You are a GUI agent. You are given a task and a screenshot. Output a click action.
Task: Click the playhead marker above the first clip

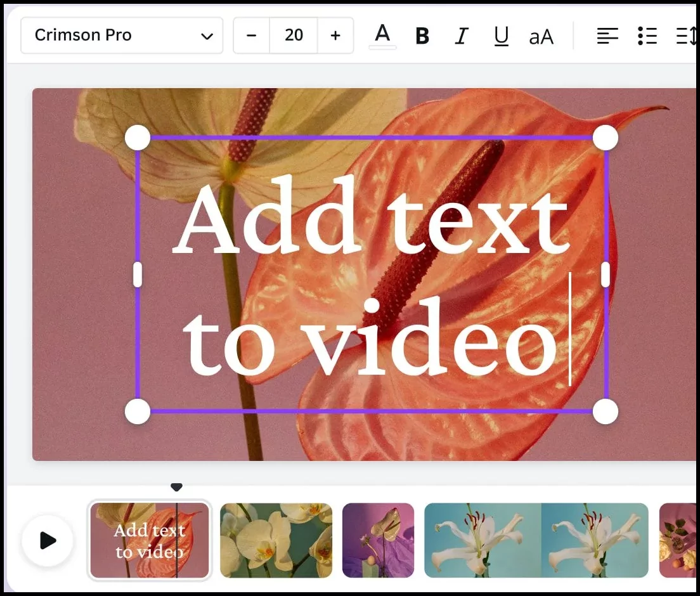tap(176, 487)
